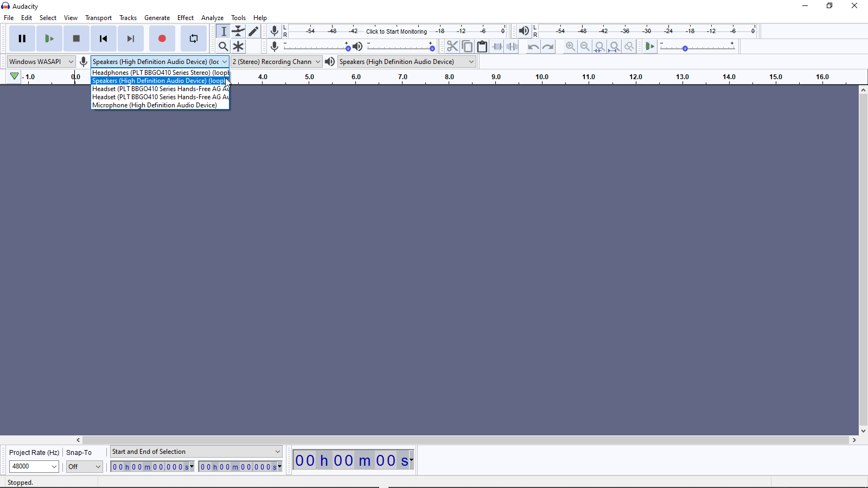868x488 pixels.
Task: Open the playback meter speaker menu
Action: (x=524, y=31)
